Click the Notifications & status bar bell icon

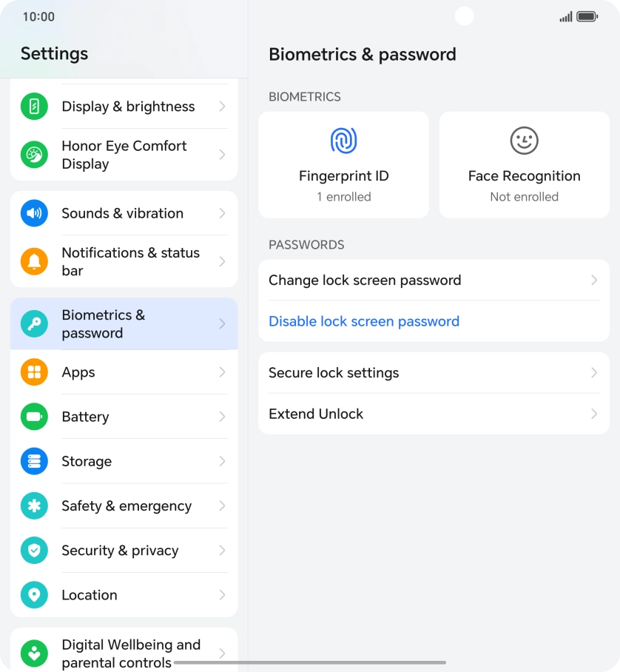click(x=34, y=261)
